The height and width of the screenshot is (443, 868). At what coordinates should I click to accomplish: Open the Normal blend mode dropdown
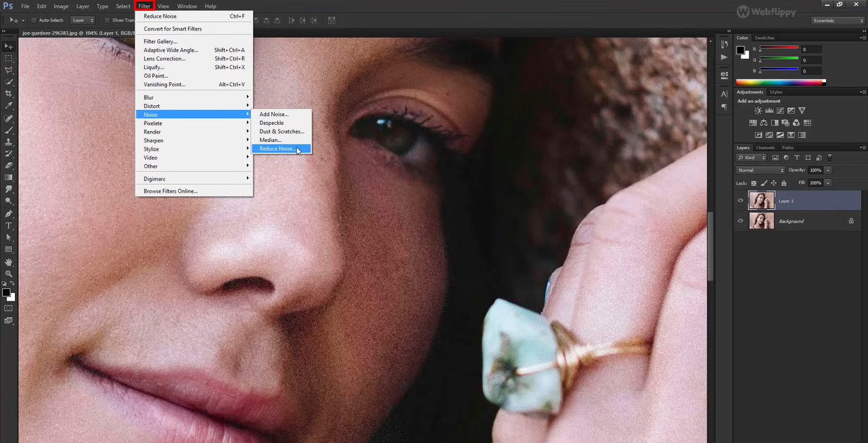(x=761, y=170)
